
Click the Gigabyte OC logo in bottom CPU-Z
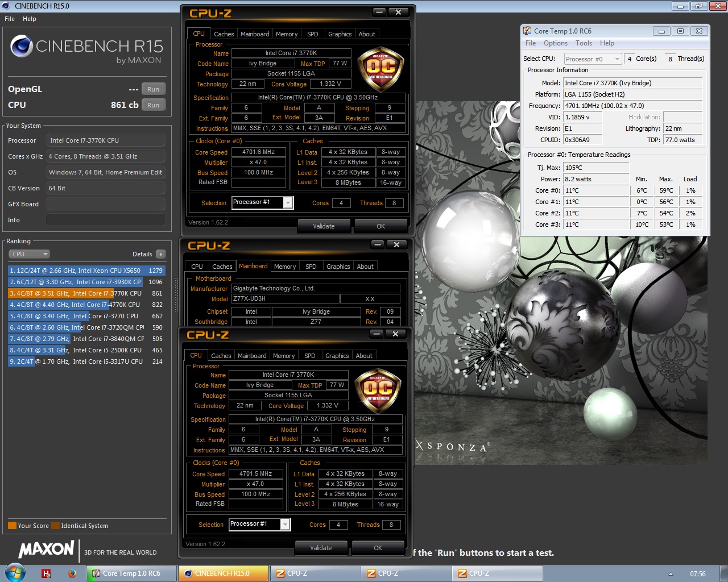point(378,391)
